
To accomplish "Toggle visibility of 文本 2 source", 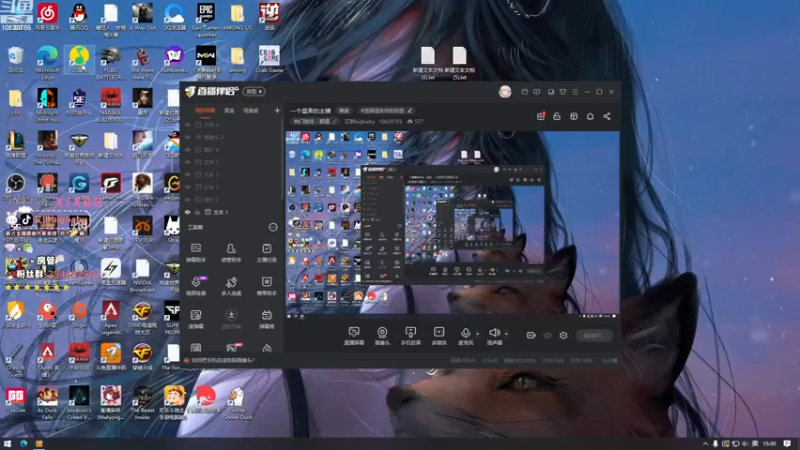I will pos(188,187).
